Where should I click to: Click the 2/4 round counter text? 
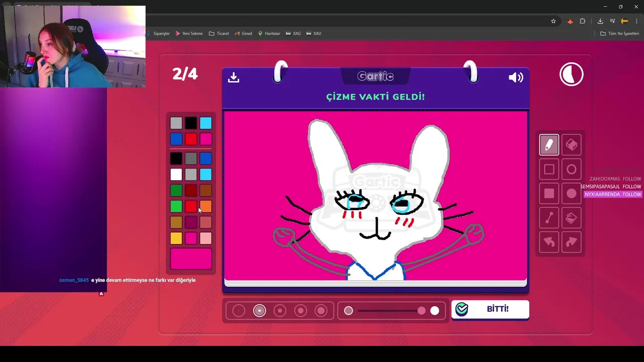pos(185,74)
